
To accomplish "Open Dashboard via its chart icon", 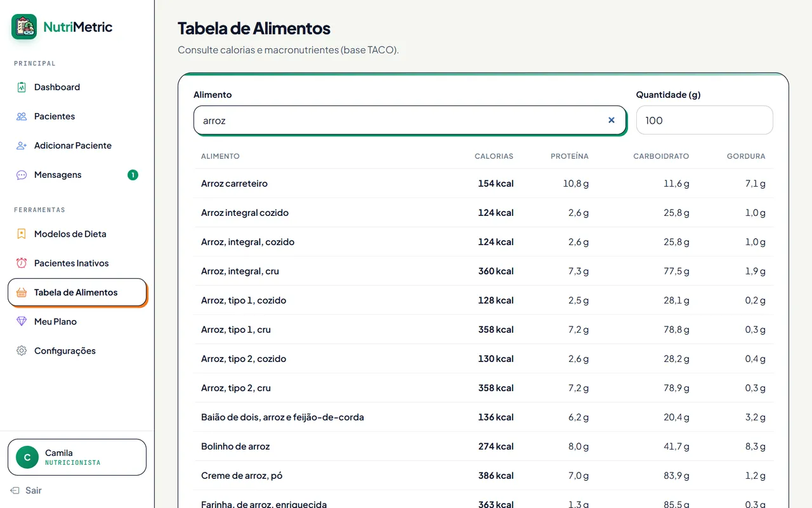I will 22,87.
